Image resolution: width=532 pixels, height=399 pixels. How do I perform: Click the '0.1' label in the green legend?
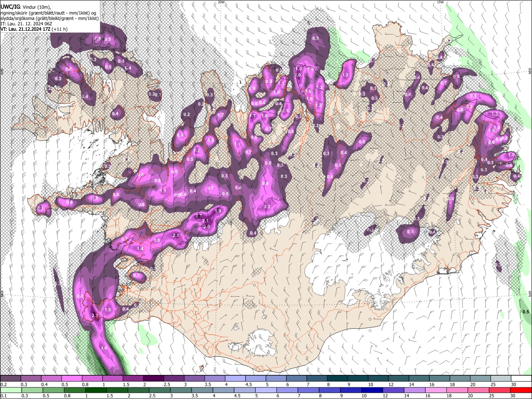[x=4, y=396]
